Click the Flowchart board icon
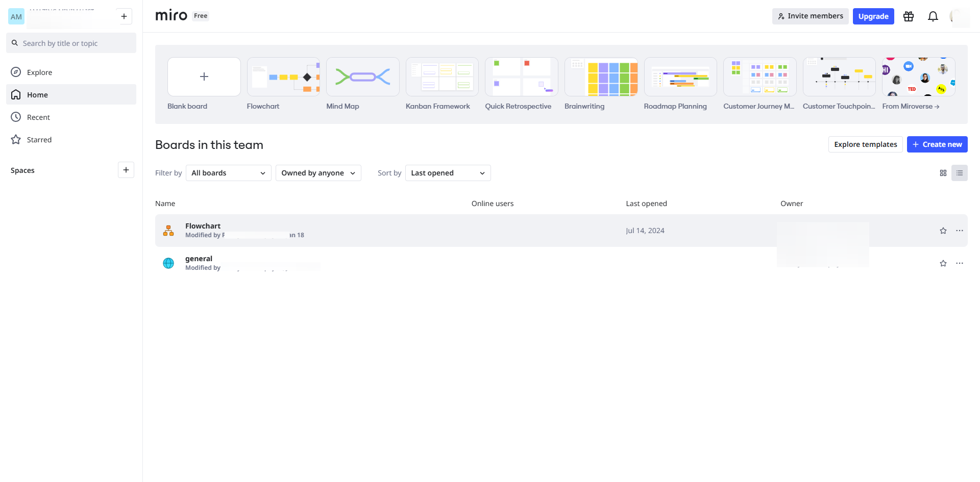 tap(168, 231)
